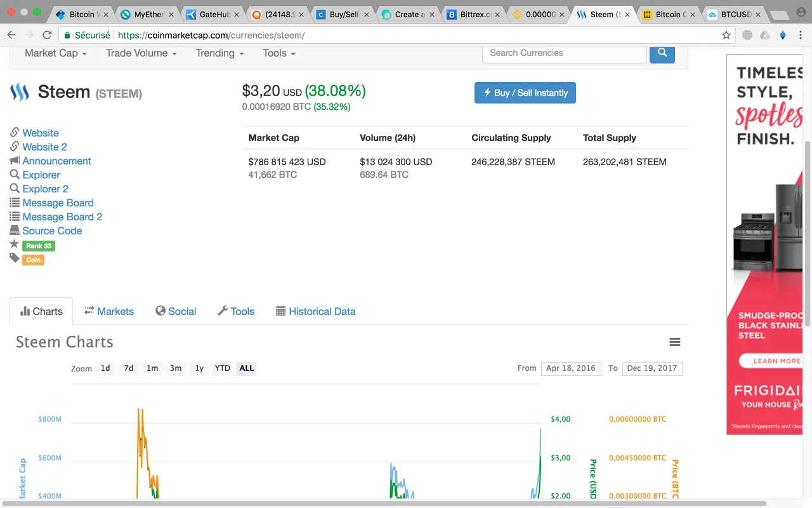The width and height of the screenshot is (812, 508).
Task: Set chart zoom to 1m
Action: click(152, 368)
